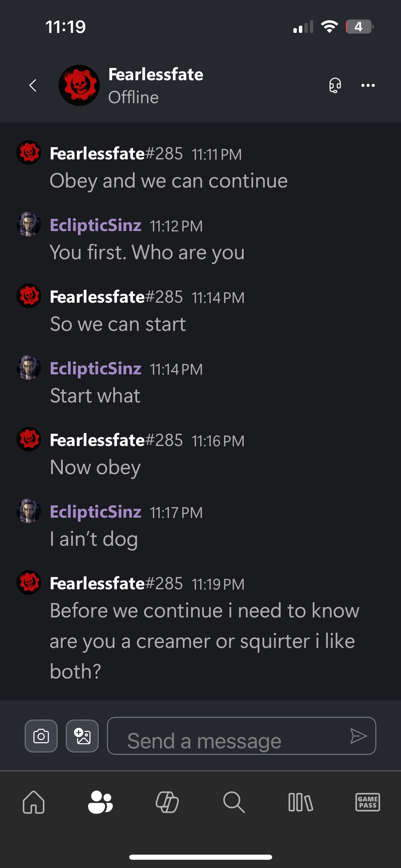This screenshot has height=868, width=401.
Task: Tap the Fearlessfate name in header
Action: (156, 74)
